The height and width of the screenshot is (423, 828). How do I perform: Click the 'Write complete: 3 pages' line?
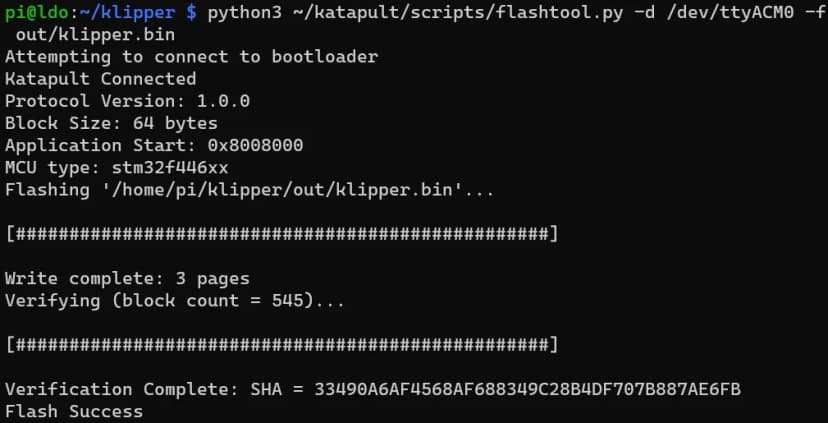(x=127, y=278)
